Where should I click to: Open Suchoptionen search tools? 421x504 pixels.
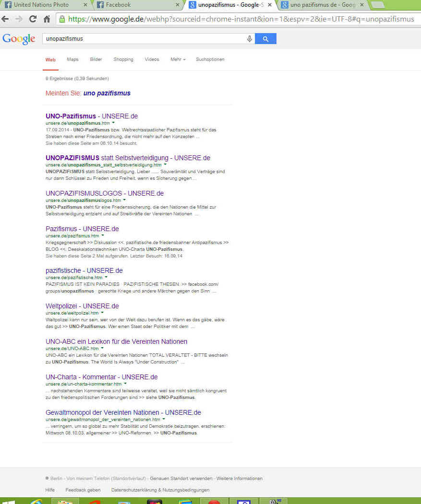[210, 59]
